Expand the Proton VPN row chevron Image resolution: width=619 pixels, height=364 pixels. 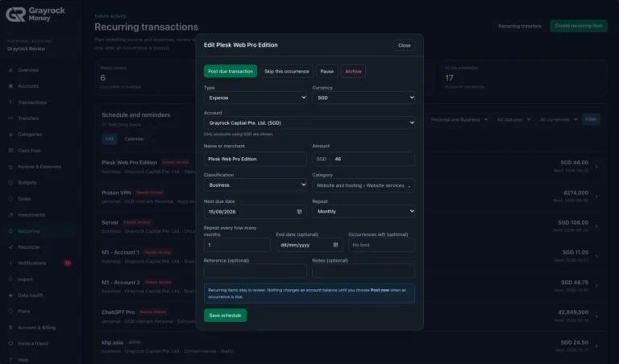(596, 196)
